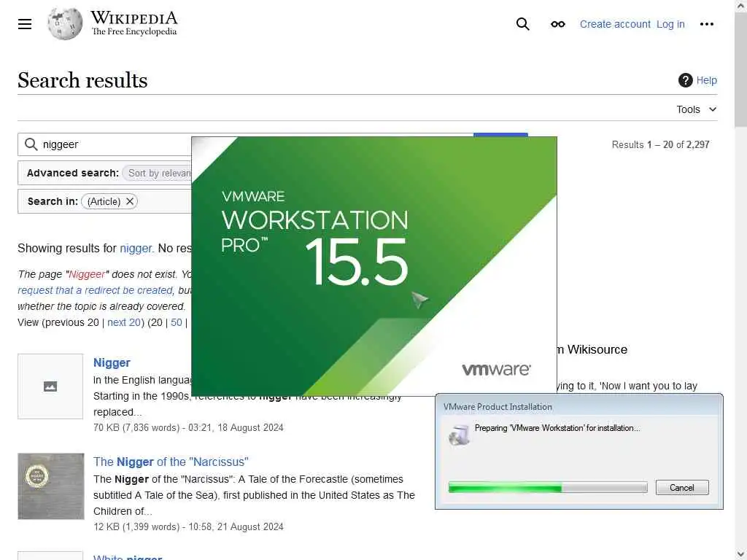747x560 pixels.
Task: Click the red 'Niggeer' page link
Action: pos(87,274)
